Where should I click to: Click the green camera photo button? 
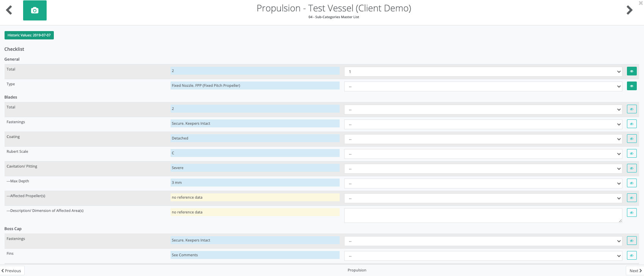click(34, 11)
